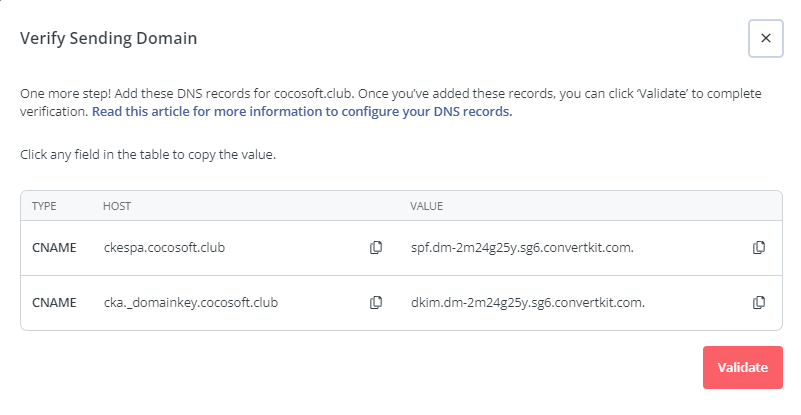Image resolution: width=801 pixels, height=415 pixels.
Task: Click the copy icon beside the dkim.dm-2m24g25y value
Action: pos(759,303)
